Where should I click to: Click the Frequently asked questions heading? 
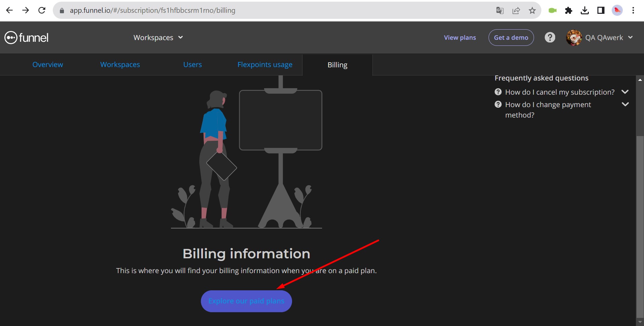click(x=541, y=78)
